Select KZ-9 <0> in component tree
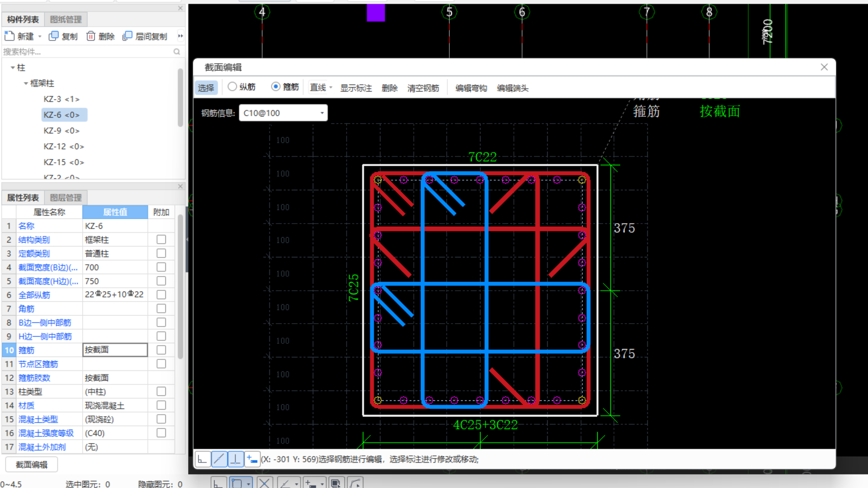 coord(61,131)
